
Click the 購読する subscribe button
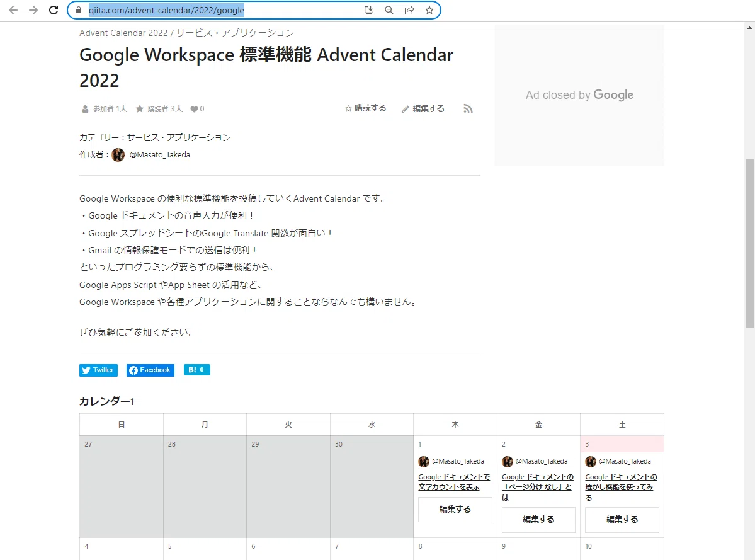pyautogui.click(x=365, y=108)
